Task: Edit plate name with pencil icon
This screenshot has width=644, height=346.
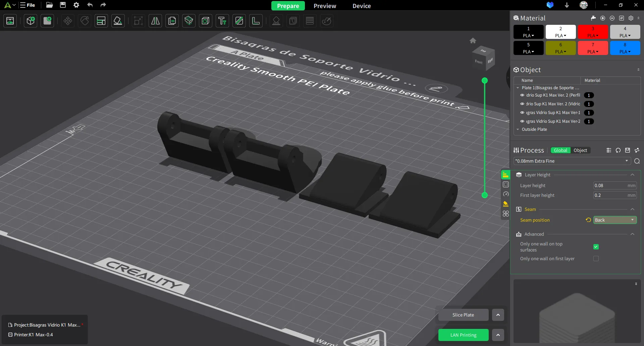Action: tap(436, 89)
